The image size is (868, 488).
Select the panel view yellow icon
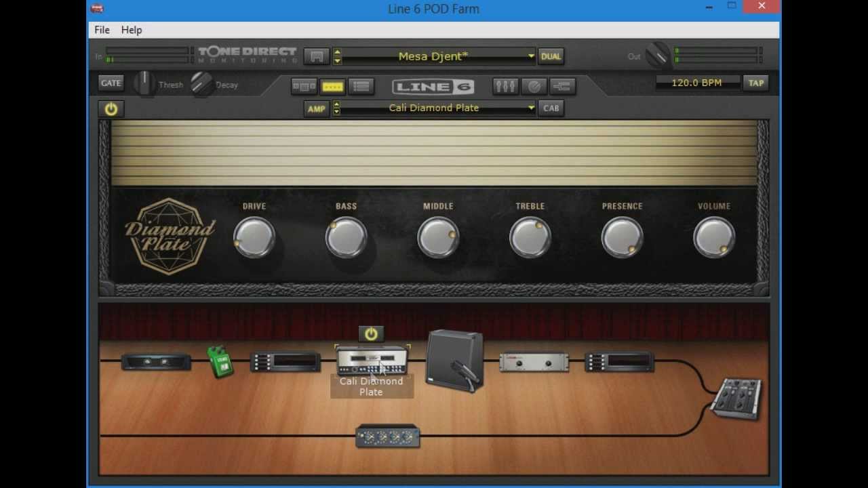(x=332, y=86)
